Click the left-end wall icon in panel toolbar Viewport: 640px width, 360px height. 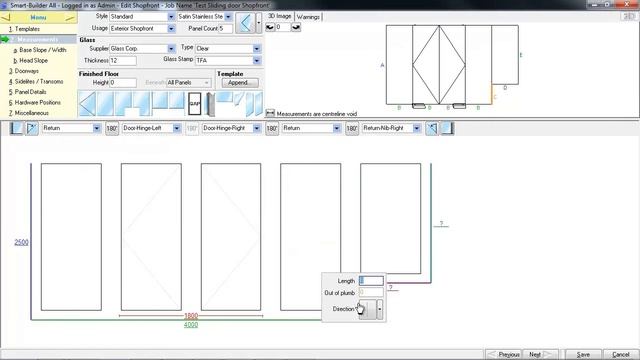pyautogui.click(x=16, y=128)
